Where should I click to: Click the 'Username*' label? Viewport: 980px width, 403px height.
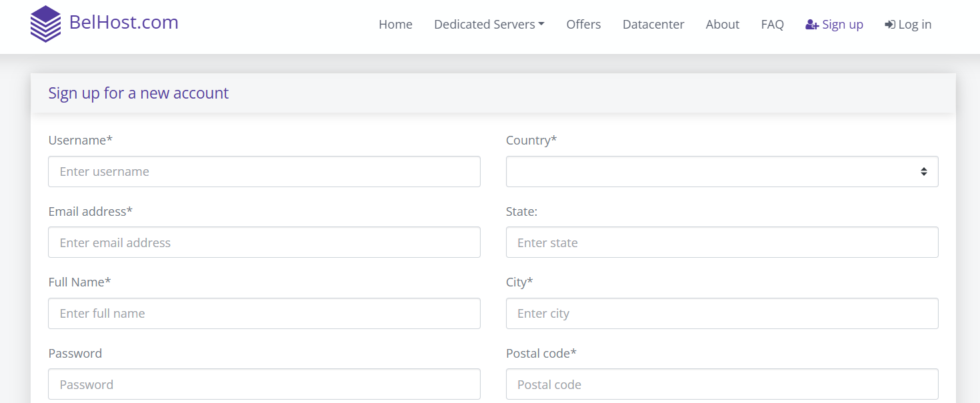pos(81,141)
